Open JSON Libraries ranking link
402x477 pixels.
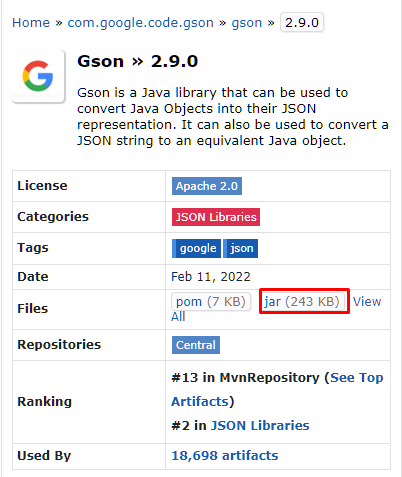coord(260,426)
